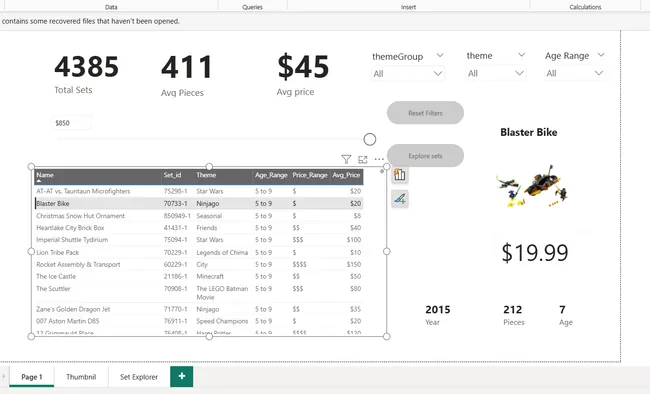
Task: Expand the theme slicer header chevron
Action: (521, 55)
